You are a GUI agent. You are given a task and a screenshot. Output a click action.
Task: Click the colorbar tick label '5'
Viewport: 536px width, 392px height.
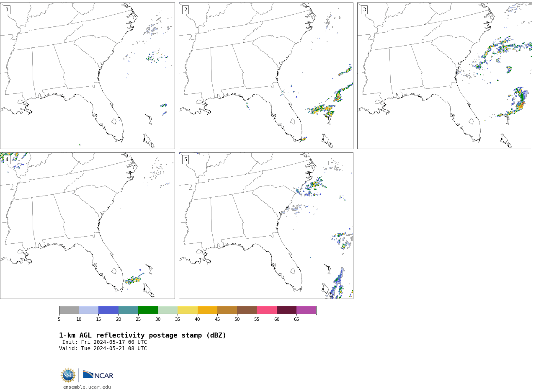(x=59, y=320)
